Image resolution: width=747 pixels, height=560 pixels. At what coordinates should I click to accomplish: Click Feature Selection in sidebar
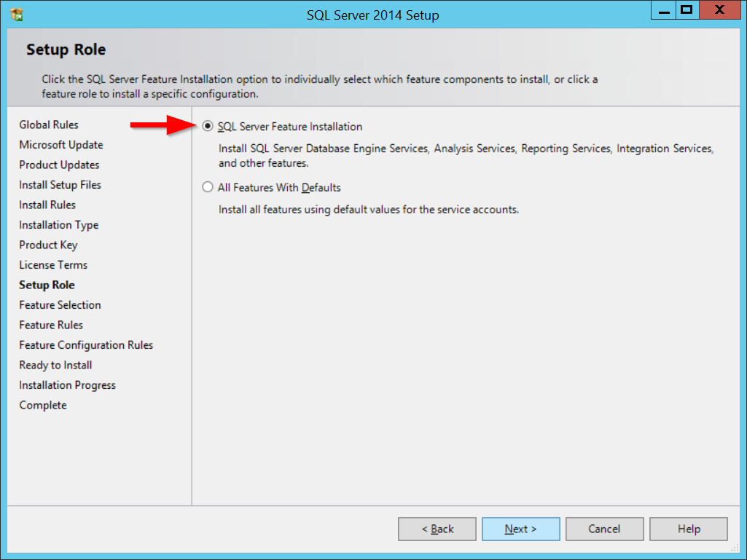coord(60,305)
